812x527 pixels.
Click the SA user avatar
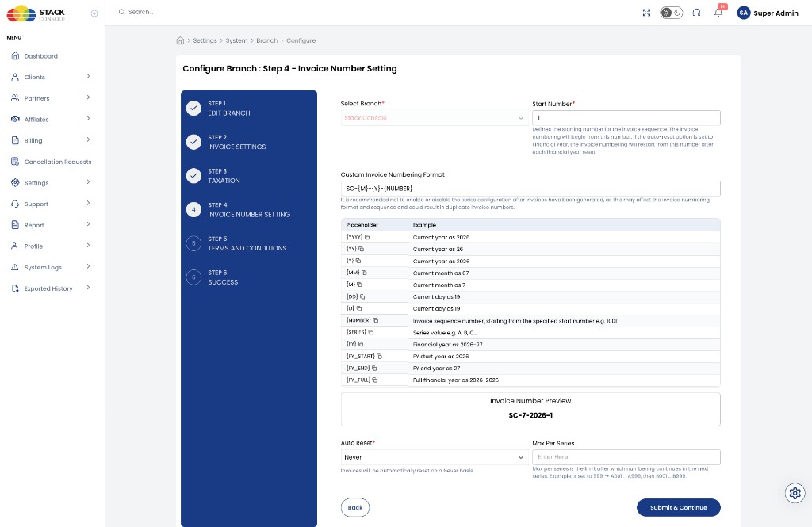coord(744,13)
